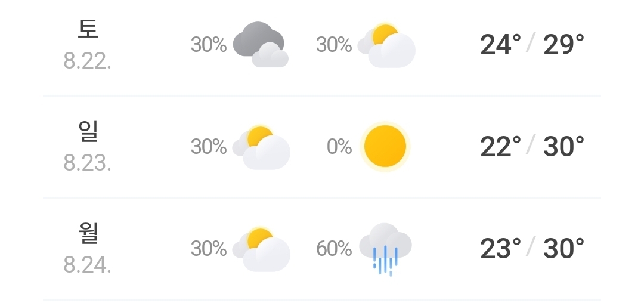Select the 월 day label
The width and height of the screenshot is (644, 306).
point(88,233)
